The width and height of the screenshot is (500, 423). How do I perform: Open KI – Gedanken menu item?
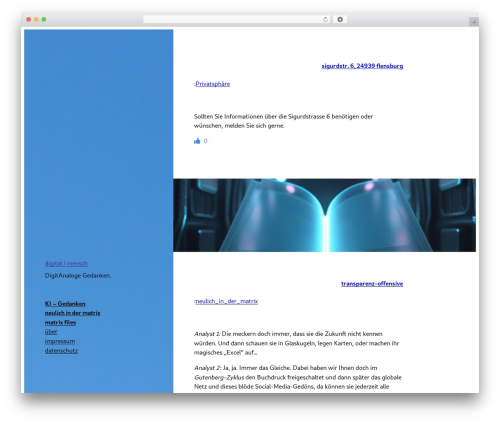(65, 304)
